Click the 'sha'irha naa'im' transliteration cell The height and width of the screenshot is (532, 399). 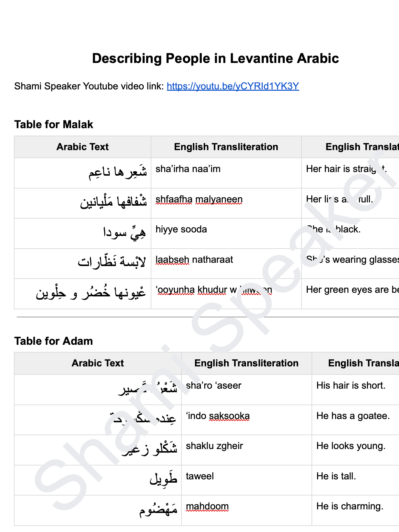pos(188,169)
